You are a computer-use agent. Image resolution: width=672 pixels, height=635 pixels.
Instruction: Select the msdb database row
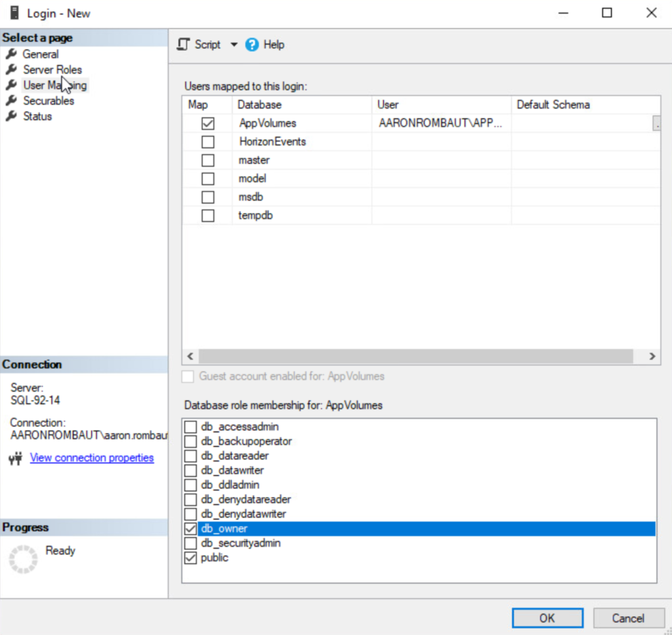pyautogui.click(x=251, y=197)
